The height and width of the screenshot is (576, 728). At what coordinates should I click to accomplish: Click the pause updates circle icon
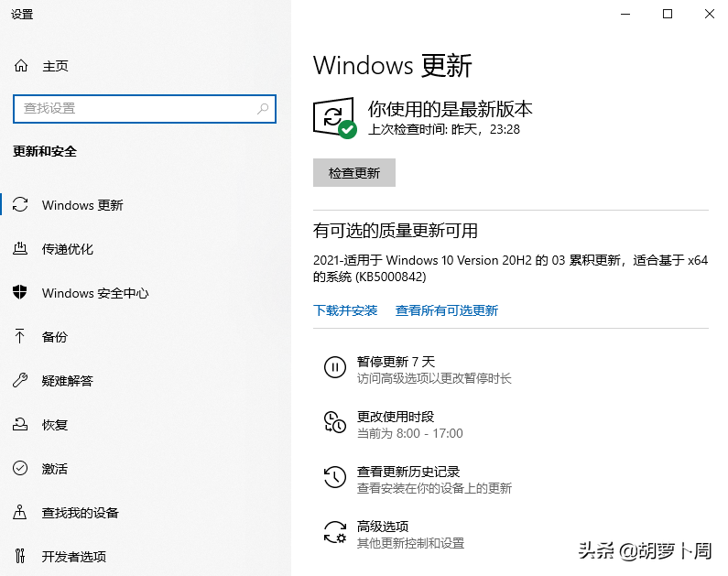point(335,367)
